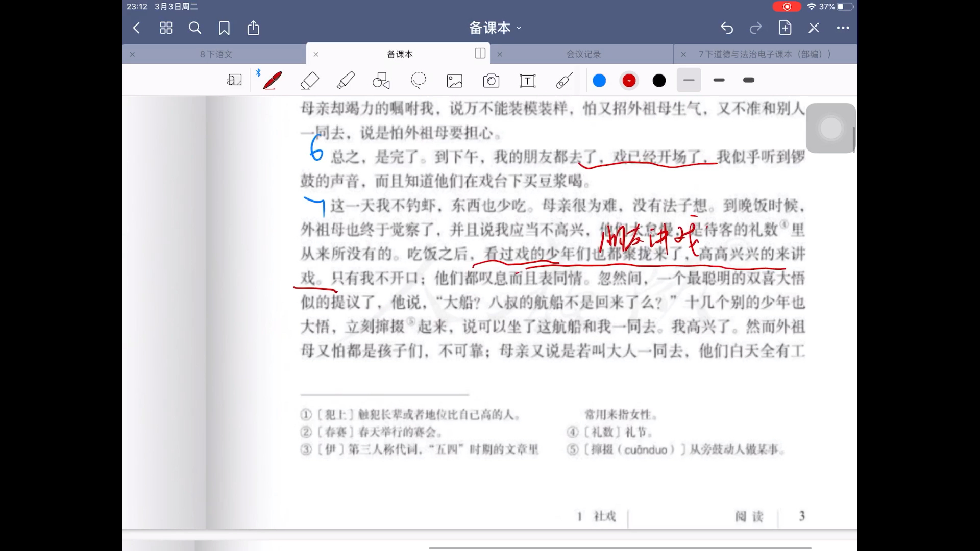The width and height of the screenshot is (980, 551).
Task: Open search with the magnifier icon
Action: point(195,28)
